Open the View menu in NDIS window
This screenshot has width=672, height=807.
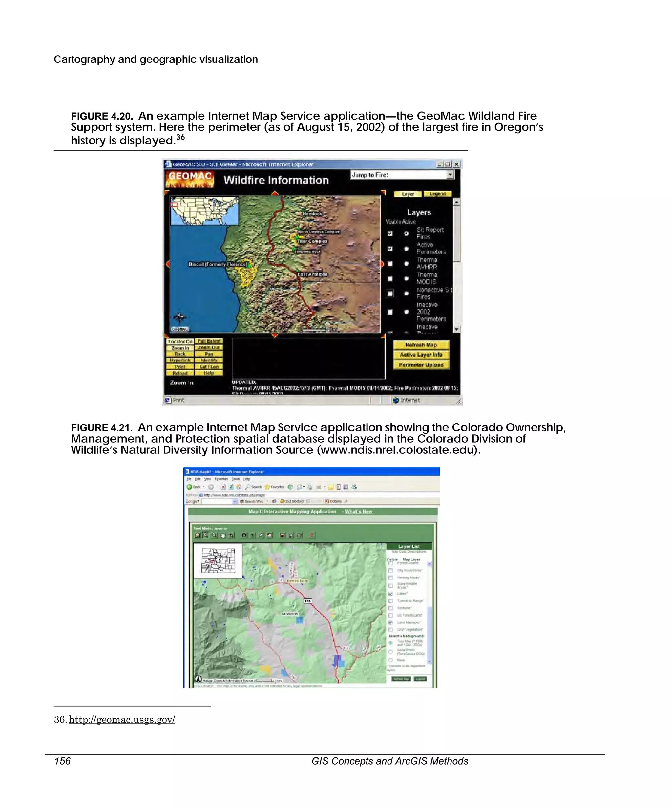pyautogui.click(x=207, y=479)
